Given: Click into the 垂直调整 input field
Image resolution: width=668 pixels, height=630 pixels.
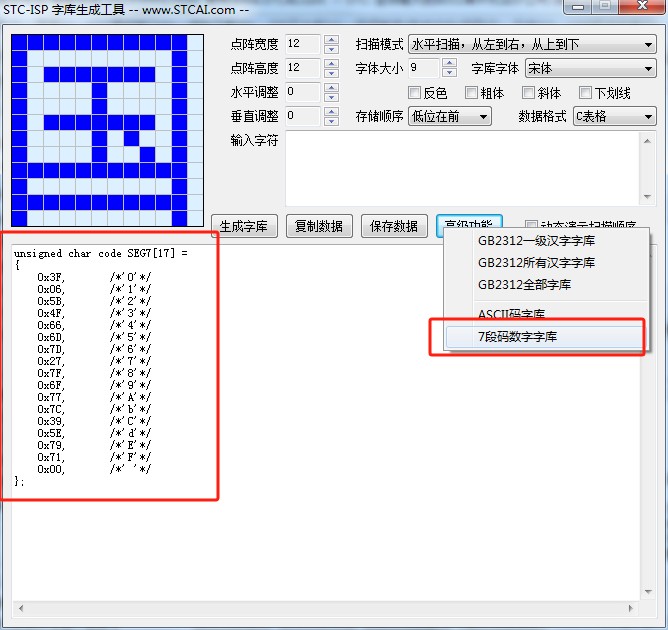Looking at the screenshot, I should pos(302,116).
